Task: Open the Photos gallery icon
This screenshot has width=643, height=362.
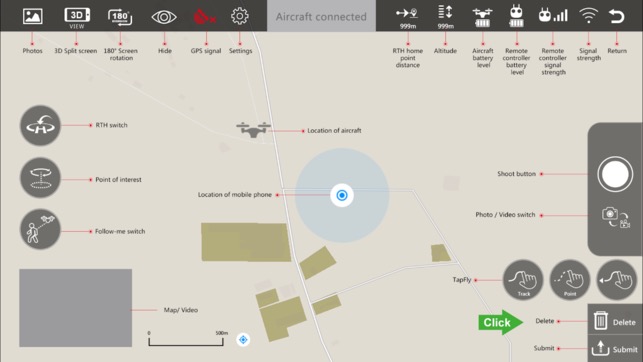Action: pos(32,16)
